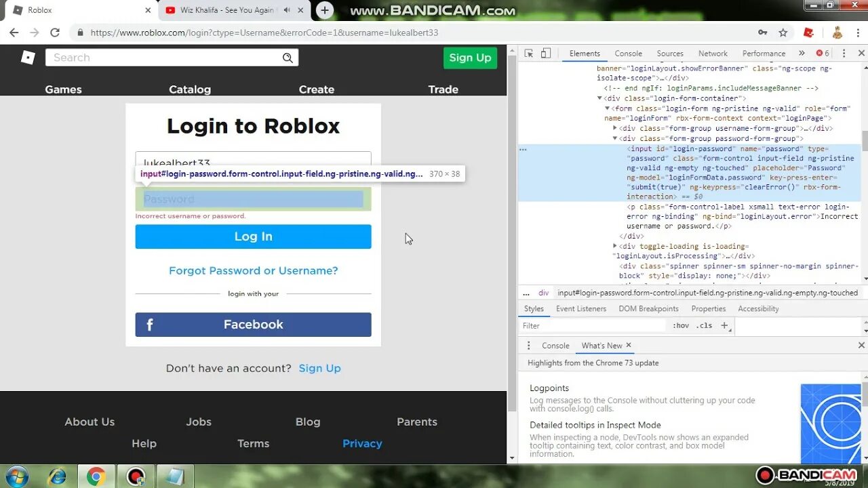Toggle the DevTools device toolbar icon
The width and height of the screenshot is (868, 488).
(546, 54)
